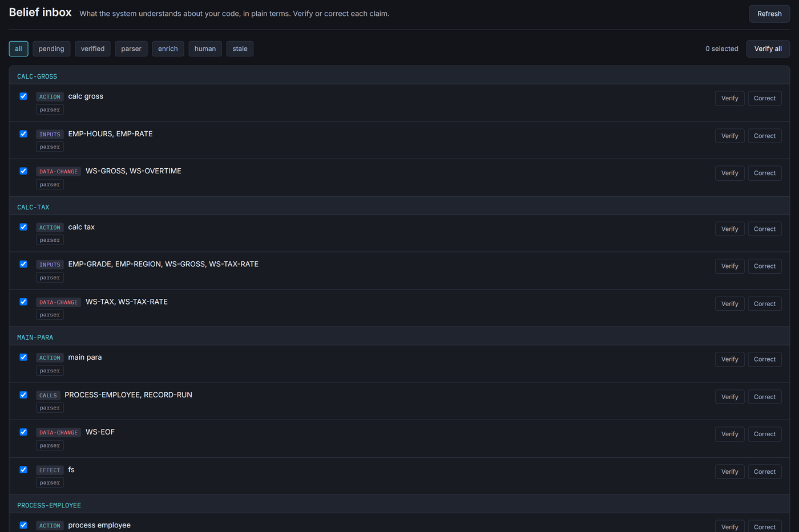Screen dimensions: 799x532
Task: Toggle checkbox for 'fs' effect row
Action: coord(23,470)
